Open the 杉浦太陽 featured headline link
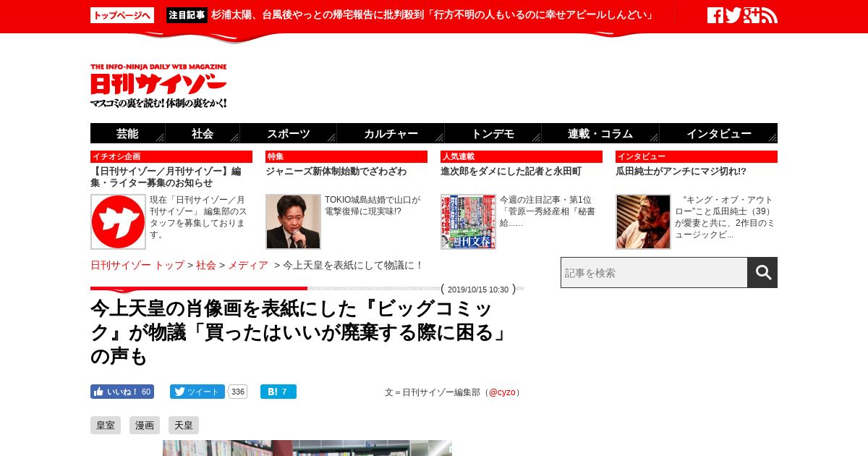This screenshot has width=868, height=456. (433, 15)
